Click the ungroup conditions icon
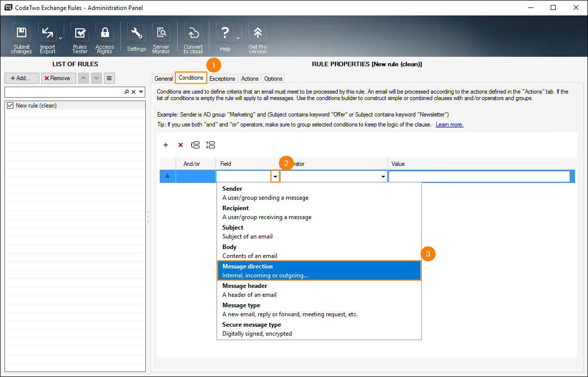This screenshot has width=588, height=377. (210, 145)
